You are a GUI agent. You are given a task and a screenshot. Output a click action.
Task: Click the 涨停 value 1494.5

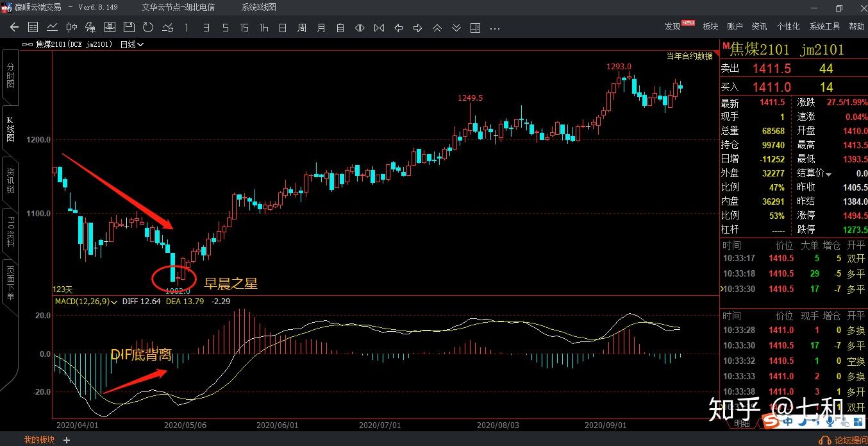coord(856,216)
